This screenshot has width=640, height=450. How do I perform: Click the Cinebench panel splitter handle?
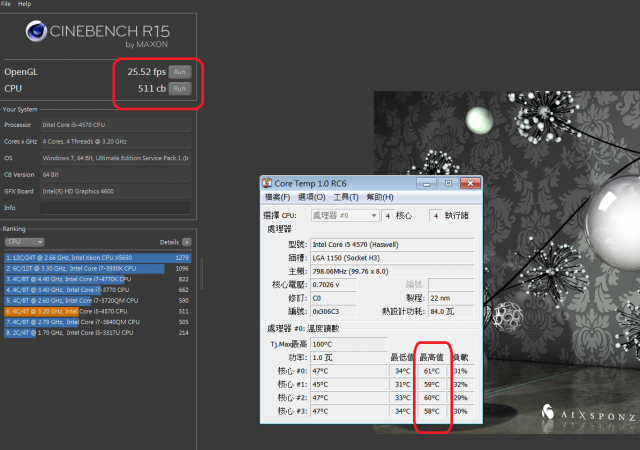pyautogui.click(x=201, y=274)
